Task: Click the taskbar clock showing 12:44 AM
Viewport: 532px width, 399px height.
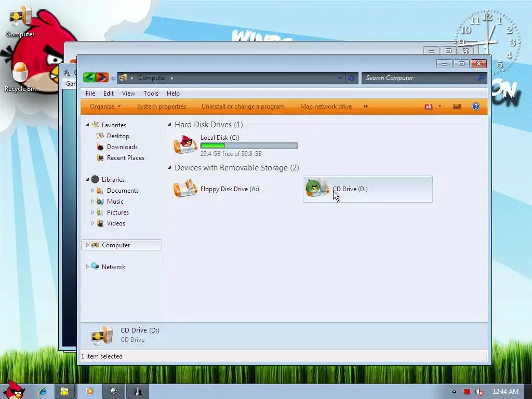Action: coord(505,392)
